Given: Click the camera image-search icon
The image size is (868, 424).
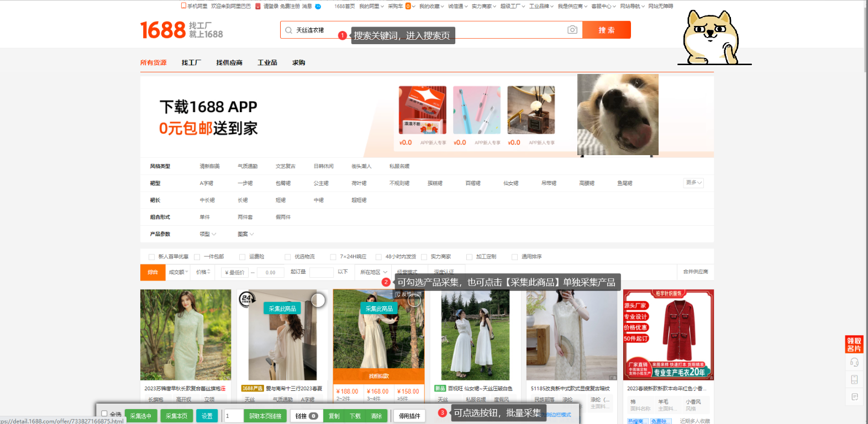Looking at the screenshot, I should (572, 30).
